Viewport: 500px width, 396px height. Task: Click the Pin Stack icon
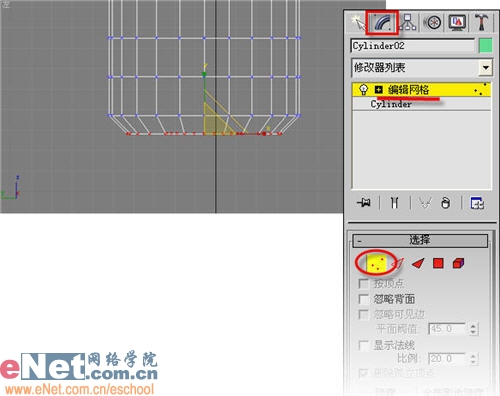pos(364,202)
